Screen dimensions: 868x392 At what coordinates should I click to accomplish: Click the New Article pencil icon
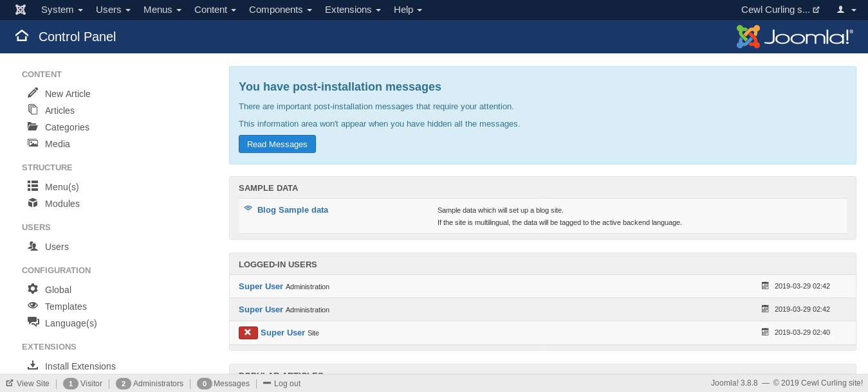click(x=33, y=93)
